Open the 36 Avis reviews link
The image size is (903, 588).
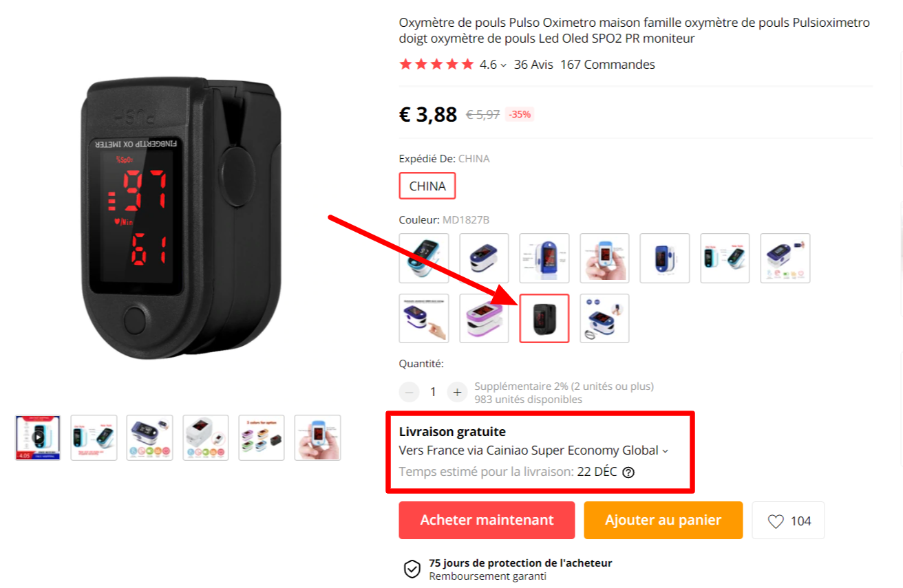pyautogui.click(x=533, y=65)
